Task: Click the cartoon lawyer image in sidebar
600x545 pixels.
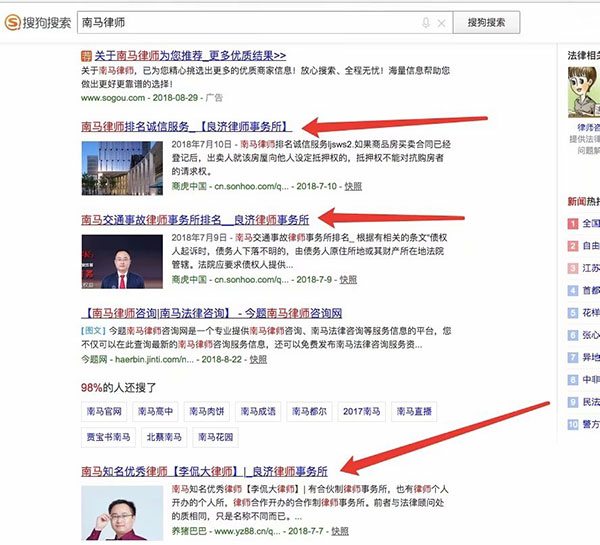Action: 584,92
